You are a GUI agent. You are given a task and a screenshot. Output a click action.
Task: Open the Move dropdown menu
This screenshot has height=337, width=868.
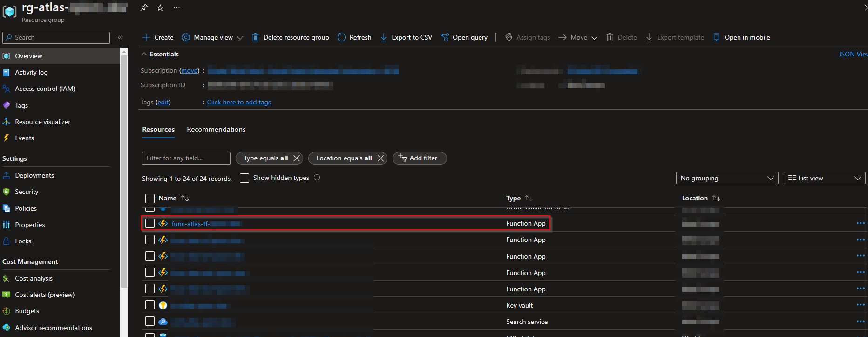(577, 37)
